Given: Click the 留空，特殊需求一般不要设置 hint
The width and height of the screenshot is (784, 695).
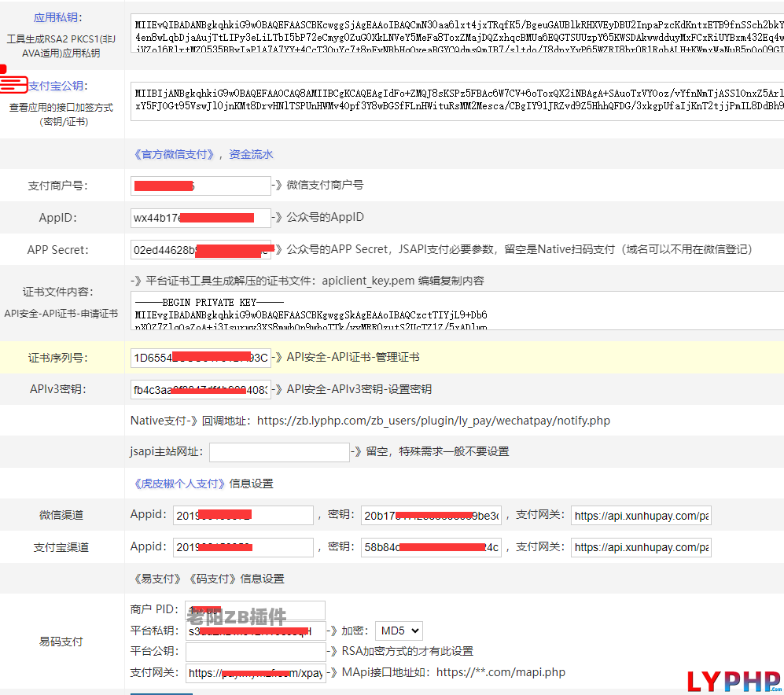Looking at the screenshot, I should pyautogui.click(x=437, y=451).
